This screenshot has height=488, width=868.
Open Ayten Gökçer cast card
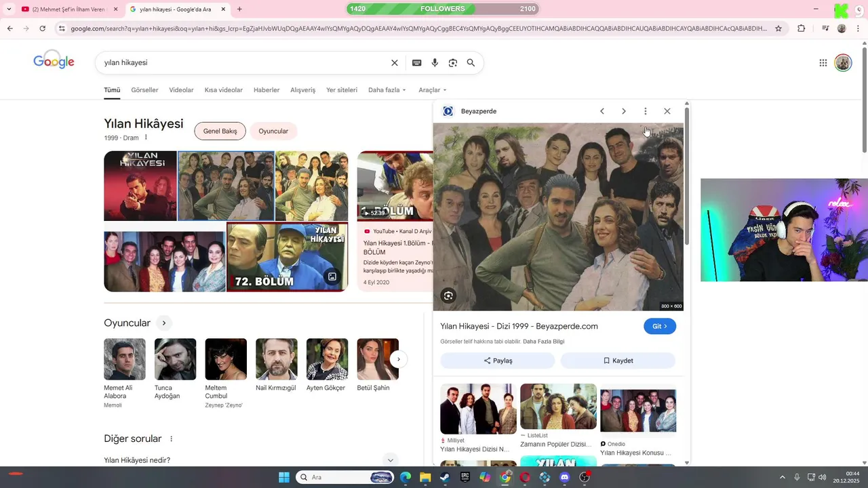point(327,365)
